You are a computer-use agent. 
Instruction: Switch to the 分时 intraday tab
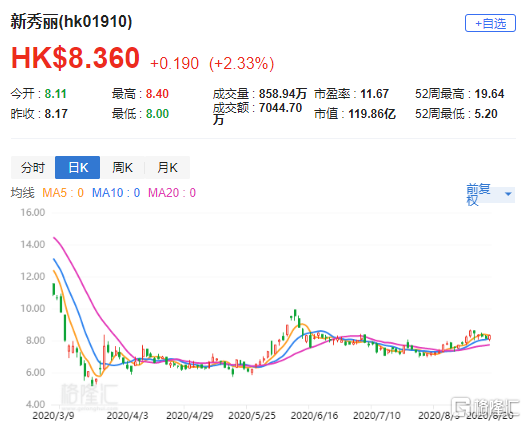33,167
